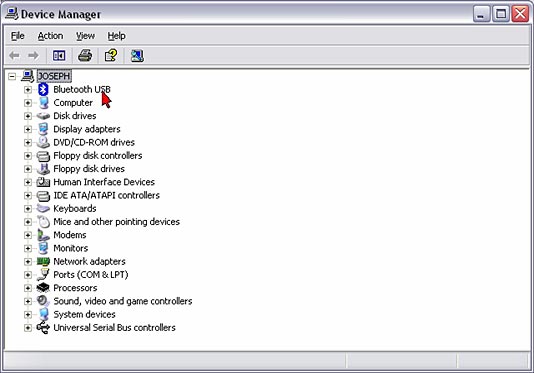534x373 pixels.
Task: Click the Monitors icon
Action: coord(43,248)
